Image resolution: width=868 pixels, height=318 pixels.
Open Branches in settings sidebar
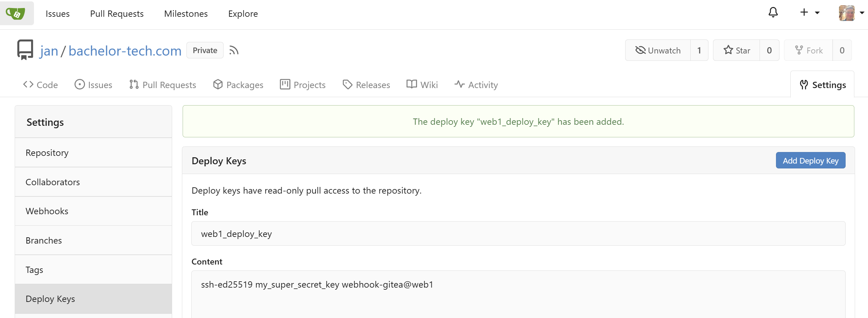(93, 240)
